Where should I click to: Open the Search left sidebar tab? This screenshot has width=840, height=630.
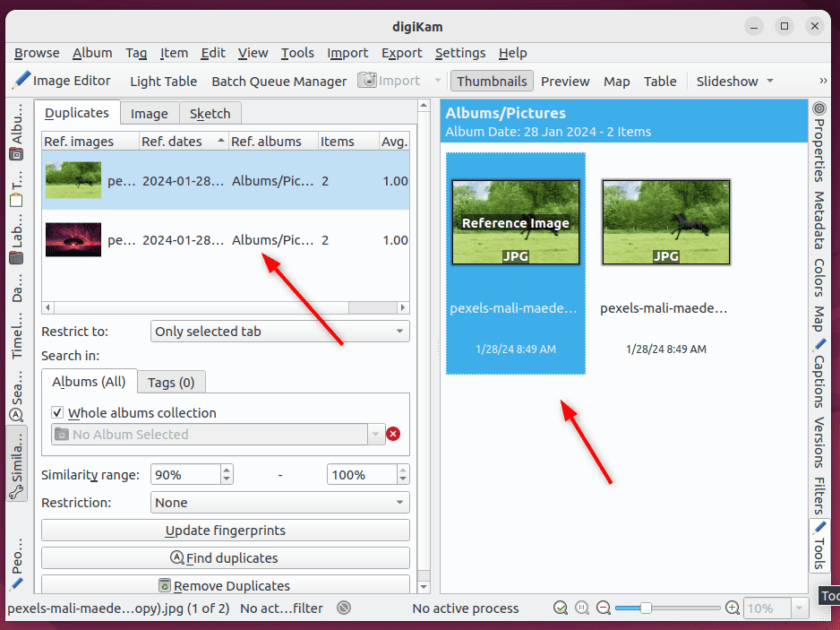click(17, 396)
